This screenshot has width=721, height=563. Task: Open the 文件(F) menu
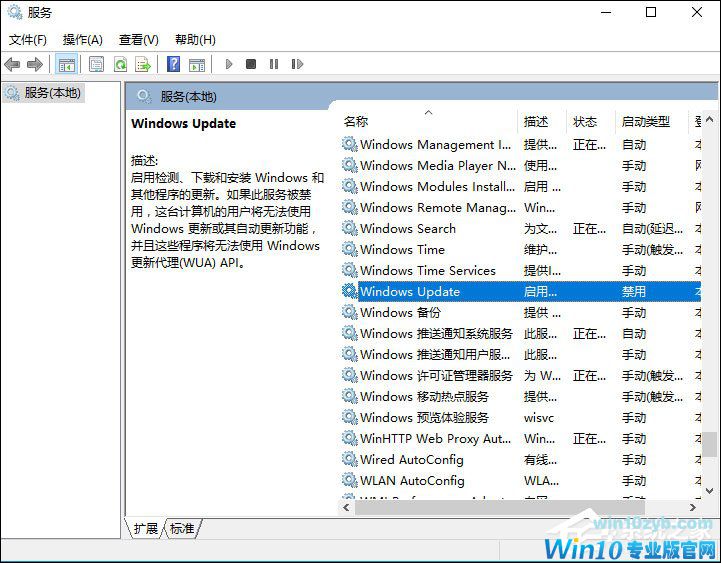pos(28,40)
